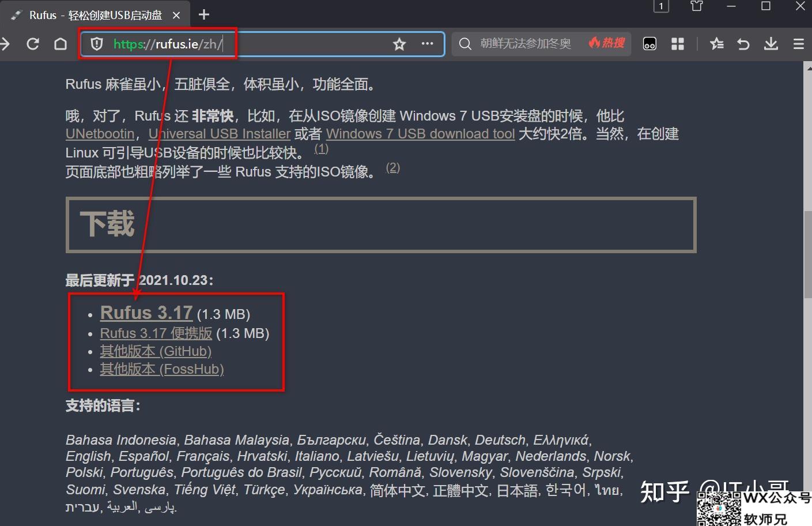
Task: Open a new browser tab
Action: 203,15
